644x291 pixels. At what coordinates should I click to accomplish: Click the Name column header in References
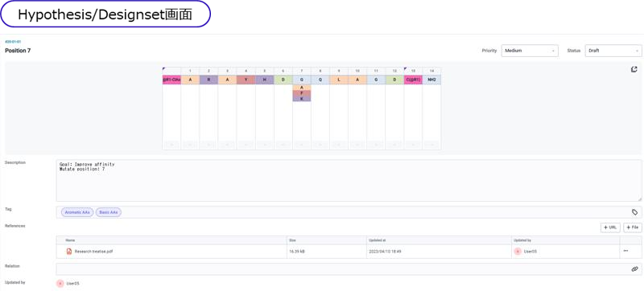click(x=70, y=240)
